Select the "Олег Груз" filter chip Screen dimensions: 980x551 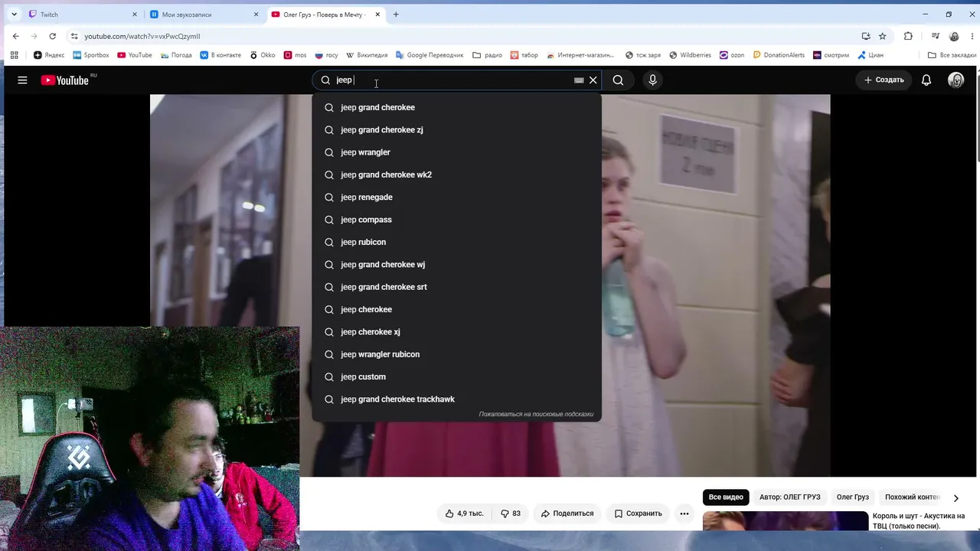point(853,497)
